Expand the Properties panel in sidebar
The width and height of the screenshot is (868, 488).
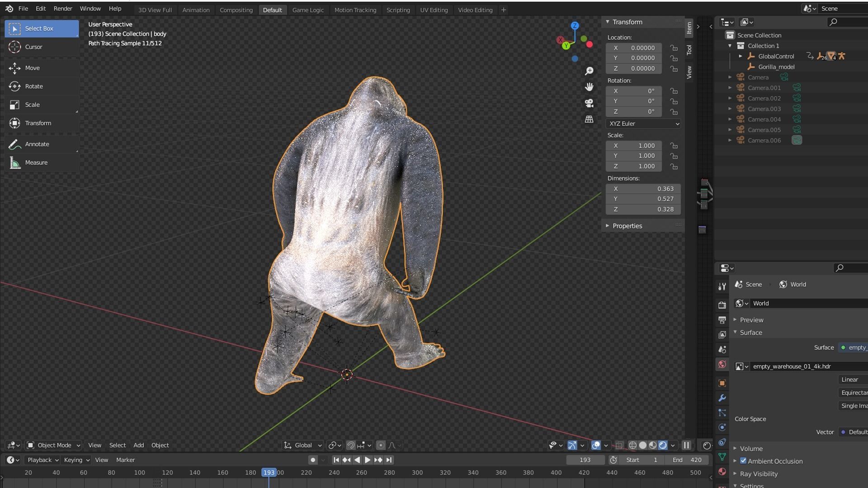(608, 226)
